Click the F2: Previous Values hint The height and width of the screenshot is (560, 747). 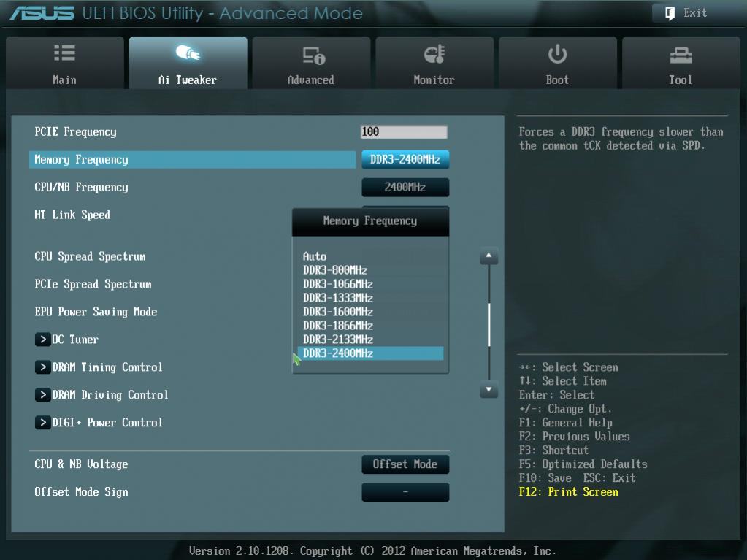pos(575,437)
